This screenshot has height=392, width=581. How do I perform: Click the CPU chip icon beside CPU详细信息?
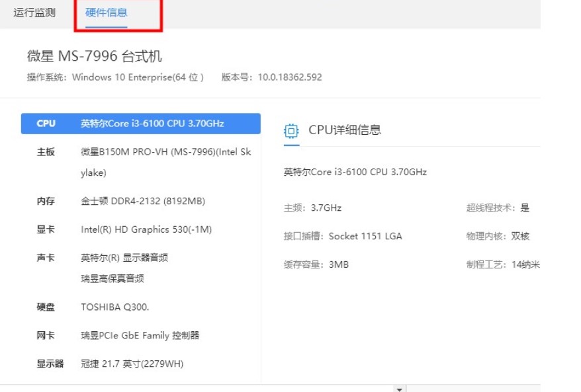point(291,131)
